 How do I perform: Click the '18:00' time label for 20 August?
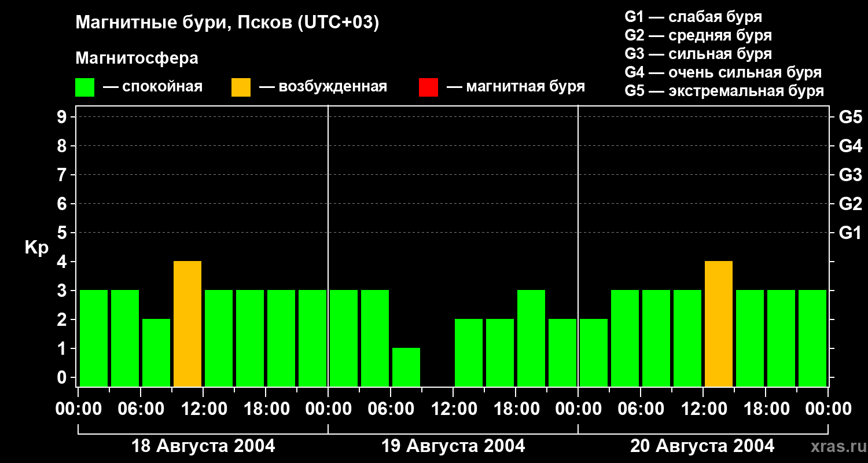(x=766, y=409)
